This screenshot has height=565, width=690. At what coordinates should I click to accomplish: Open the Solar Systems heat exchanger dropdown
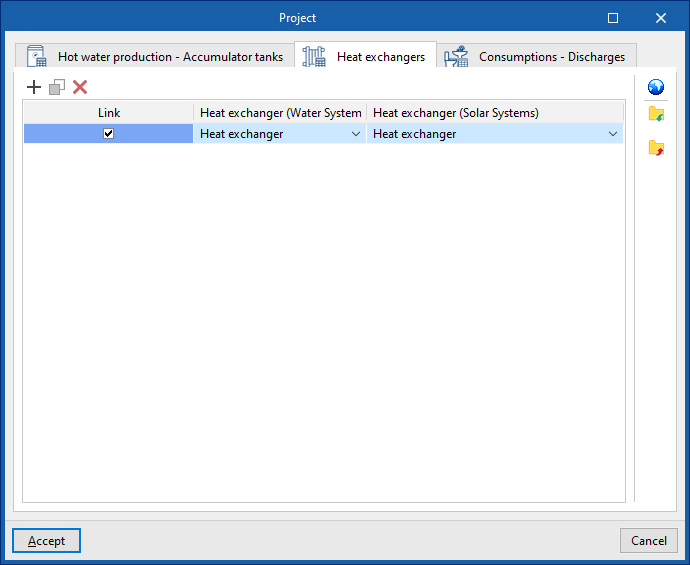point(613,134)
